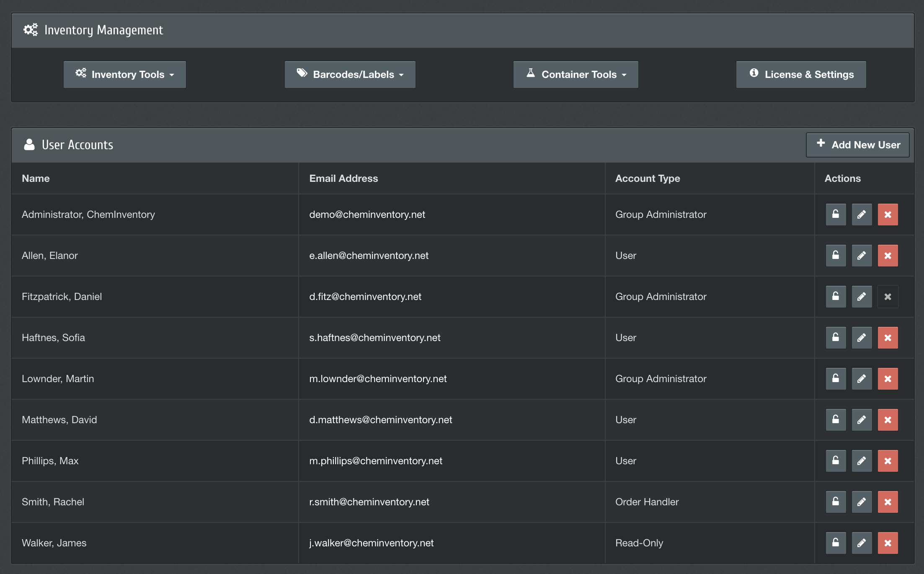Expand the Barcodes/Labels dropdown menu
This screenshot has height=574, width=924.
click(x=350, y=74)
